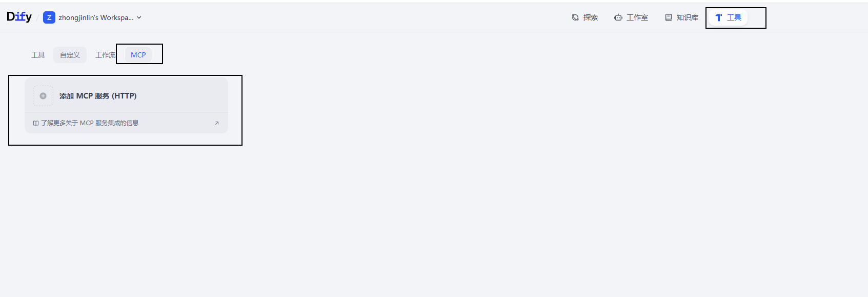The height and width of the screenshot is (297, 868).
Task: Click the Dify logo
Action: (x=19, y=17)
